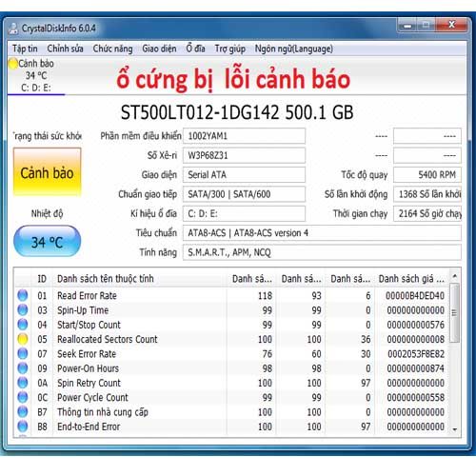Click the ID column header
The width and height of the screenshot is (476, 476).
point(42,279)
